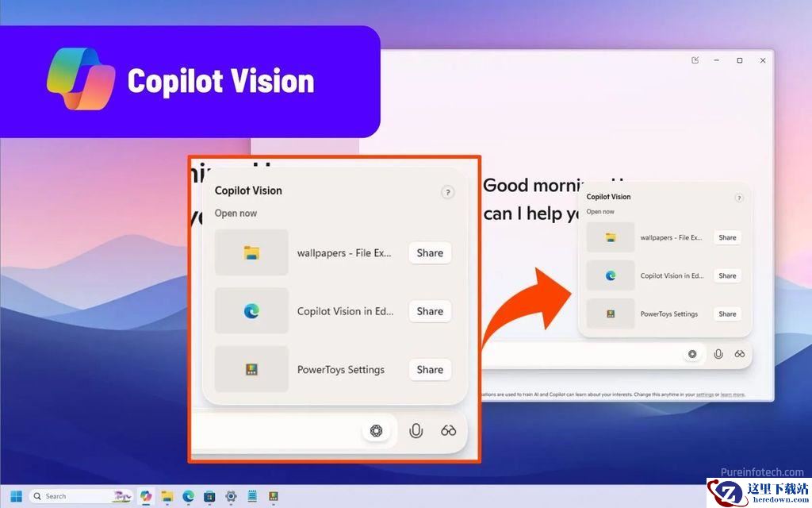Open Copilot from the taskbar
The image size is (812, 508).
[x=146, y=496]
